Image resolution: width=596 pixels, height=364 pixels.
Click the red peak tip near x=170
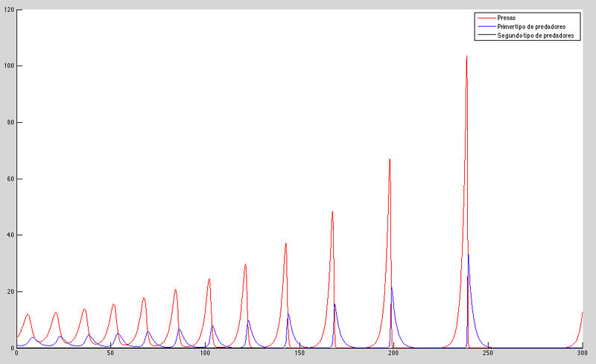[x=332, y=212]
